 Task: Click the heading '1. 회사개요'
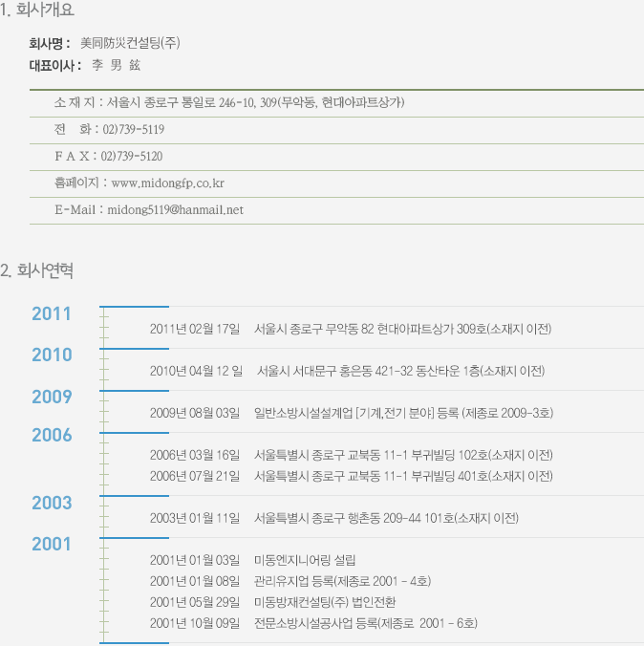(37, 10)
